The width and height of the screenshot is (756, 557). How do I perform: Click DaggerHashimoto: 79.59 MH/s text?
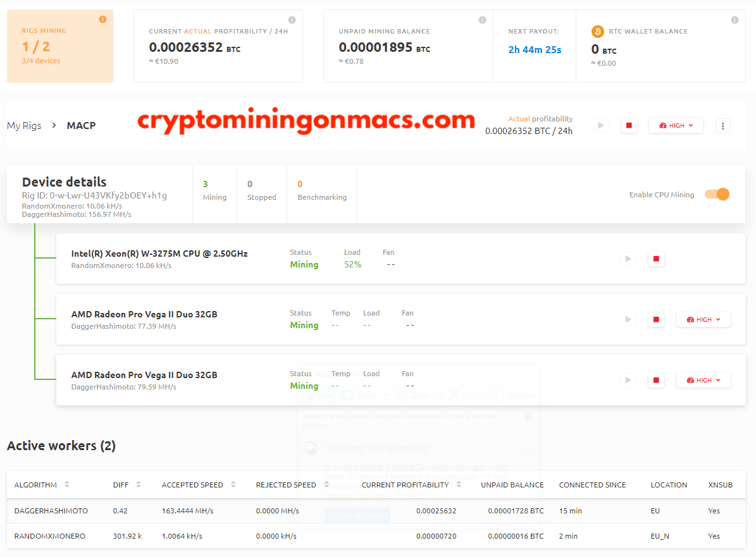(123, 387)
